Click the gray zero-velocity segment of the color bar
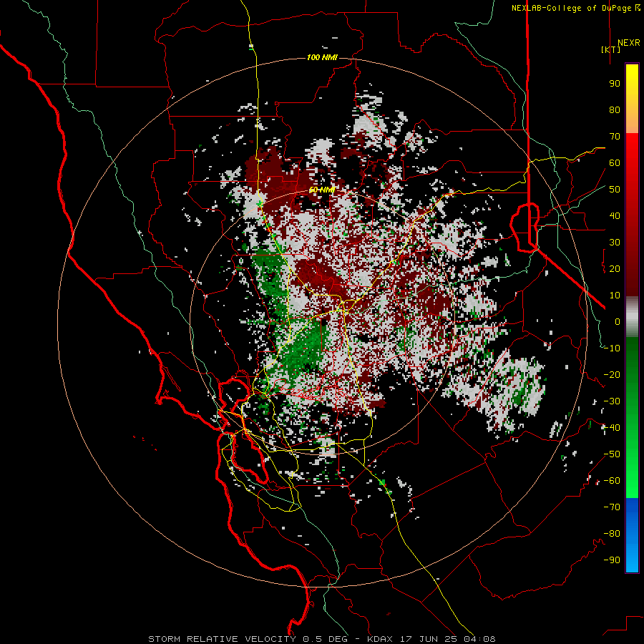 [632, 316]
